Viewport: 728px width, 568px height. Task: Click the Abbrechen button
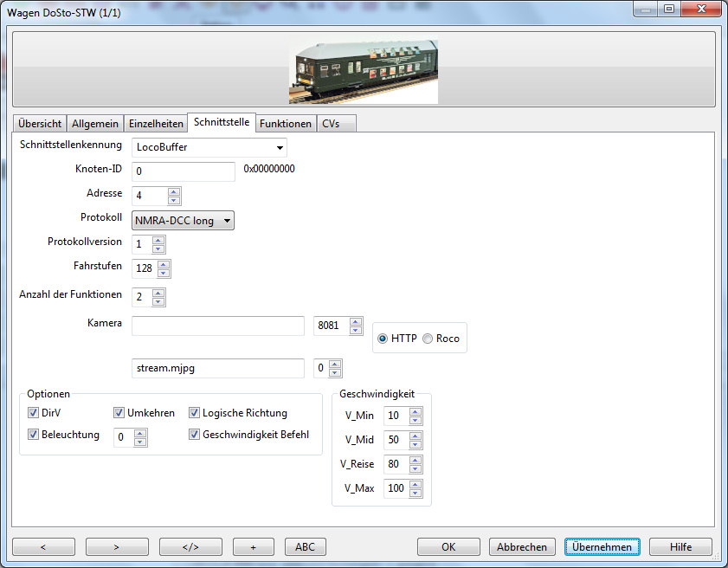tap(521, 547)
